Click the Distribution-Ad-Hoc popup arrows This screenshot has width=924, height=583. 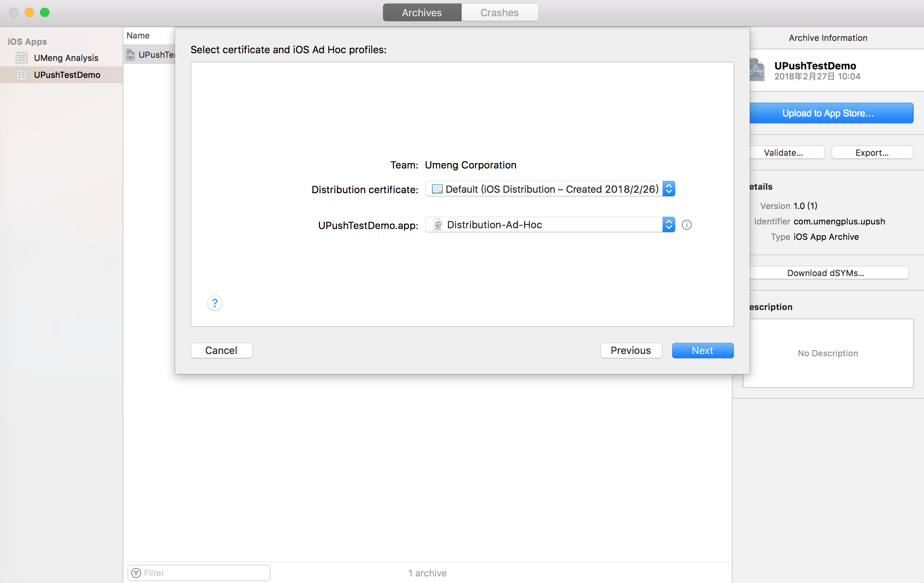click(x=669, y=225)
